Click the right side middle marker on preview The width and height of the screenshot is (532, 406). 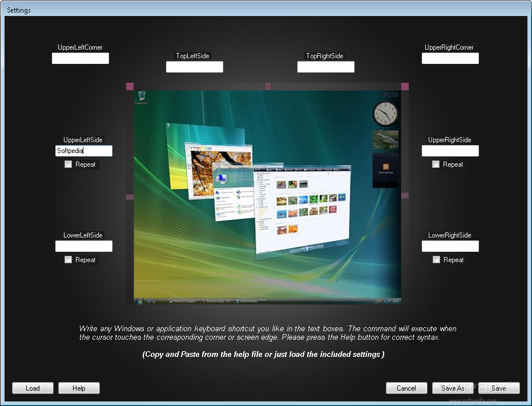pos(405,195)
